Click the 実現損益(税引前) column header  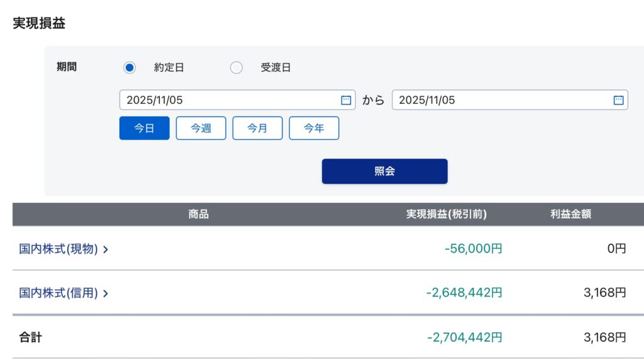pos(447,214)
